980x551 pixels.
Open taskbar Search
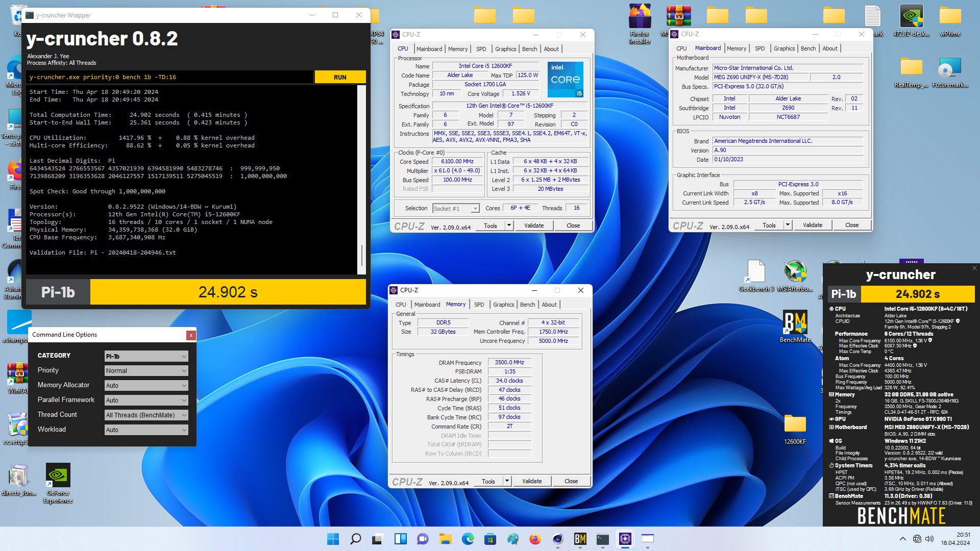click(x=356, y=539)
